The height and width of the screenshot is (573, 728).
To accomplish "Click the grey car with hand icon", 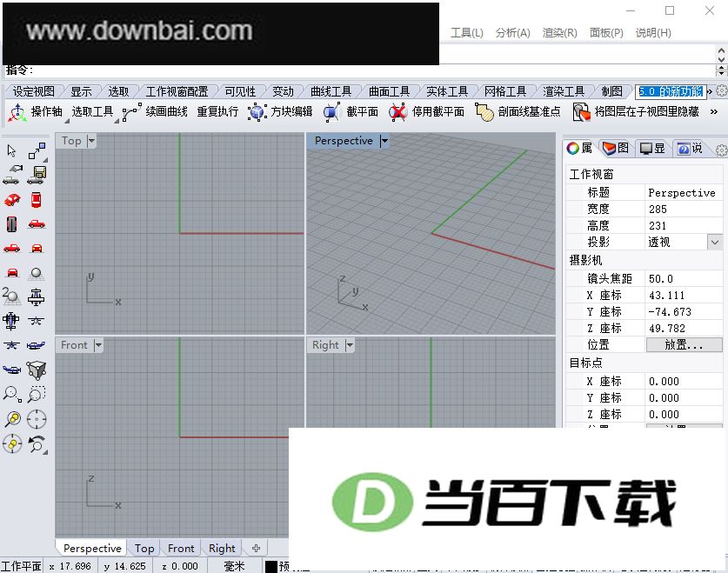I will coord(11,175).
